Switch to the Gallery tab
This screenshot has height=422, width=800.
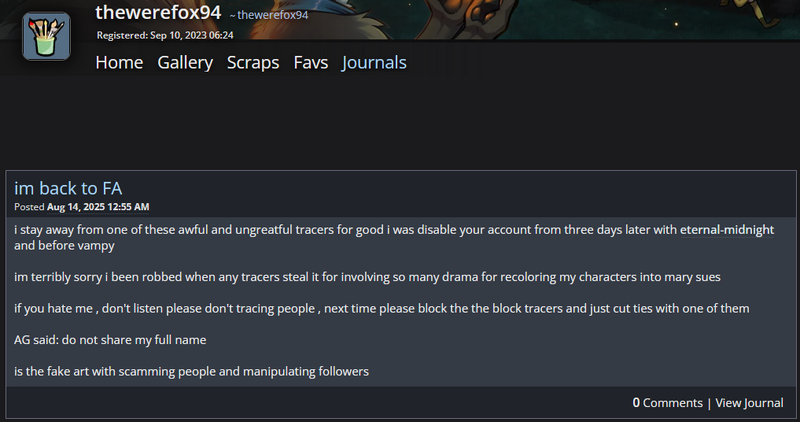click(185, 63)
